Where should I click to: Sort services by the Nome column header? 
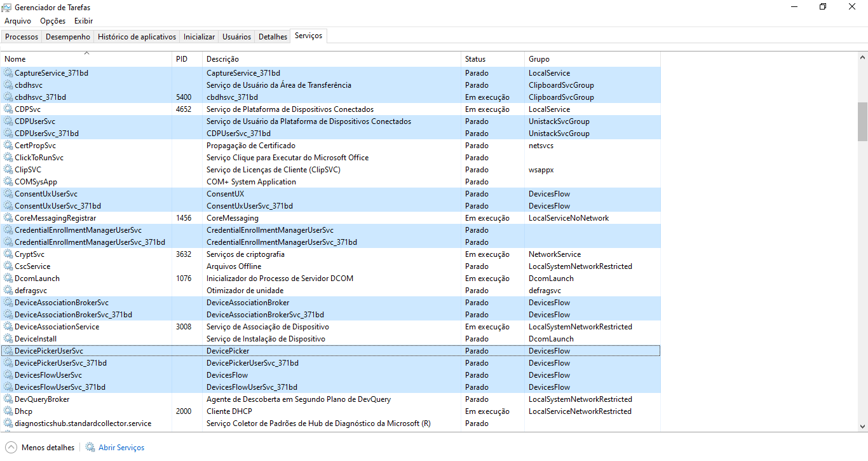tap(86, 58)
